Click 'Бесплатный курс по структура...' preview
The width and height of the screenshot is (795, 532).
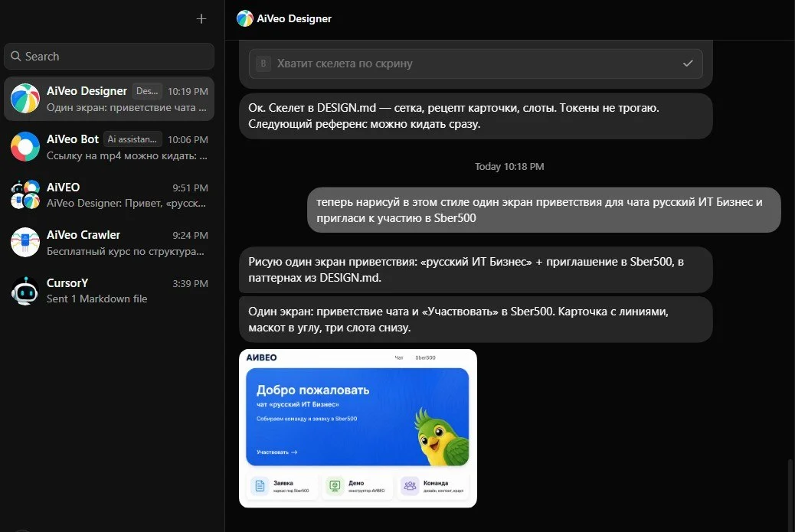click(126, 251)
